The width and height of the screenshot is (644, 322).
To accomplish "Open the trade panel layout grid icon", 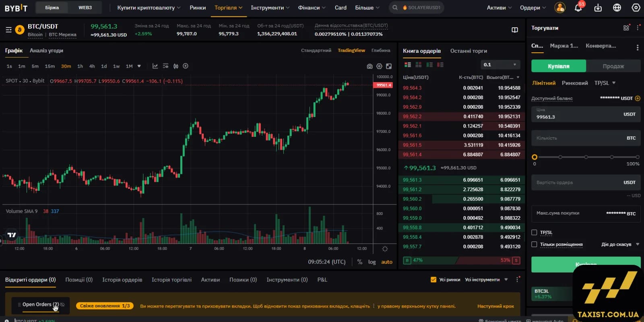I will coord(626,28).
